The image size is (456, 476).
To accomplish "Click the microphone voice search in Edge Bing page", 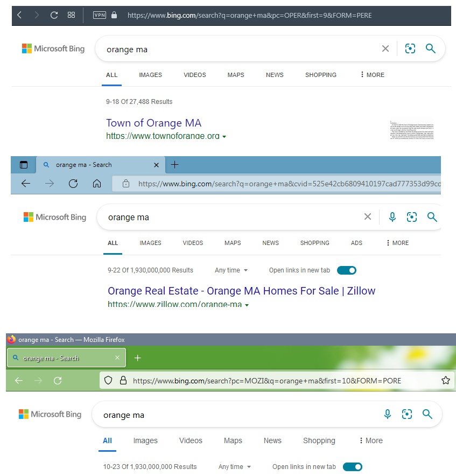I will [392, 217].
